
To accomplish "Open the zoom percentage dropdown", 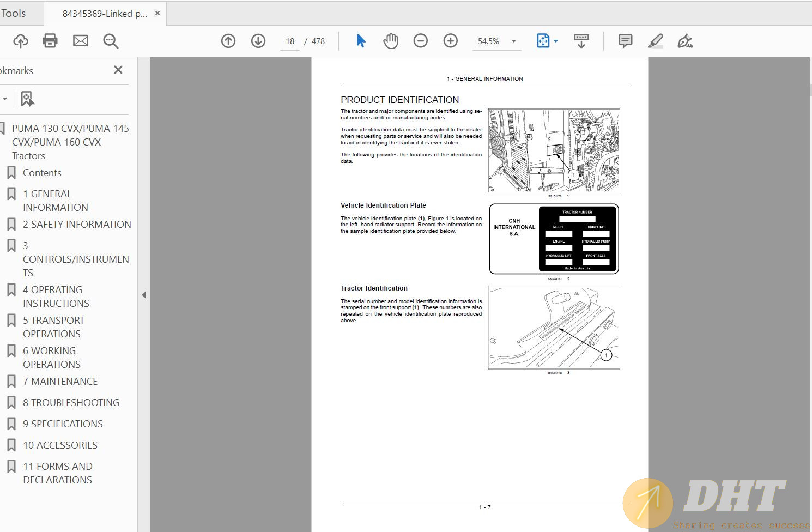I will (513, 41).
